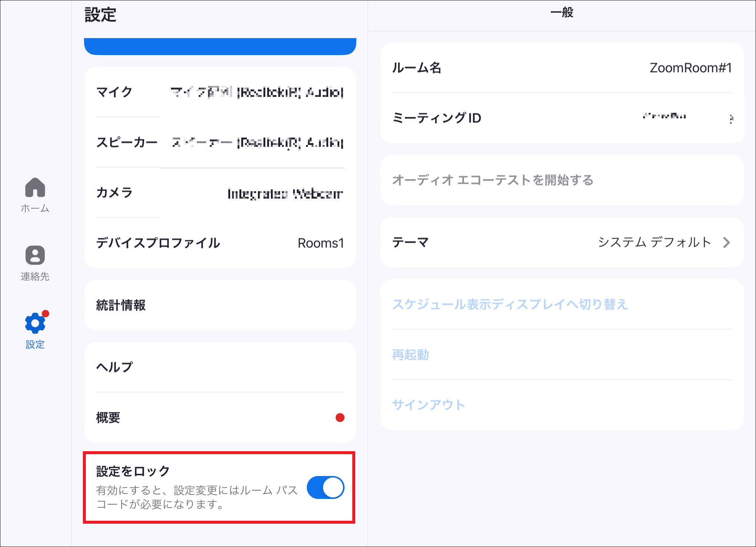756x547 pixels.
Task: Click the red notification dot on 概要
Action: (x=339, y=418)
